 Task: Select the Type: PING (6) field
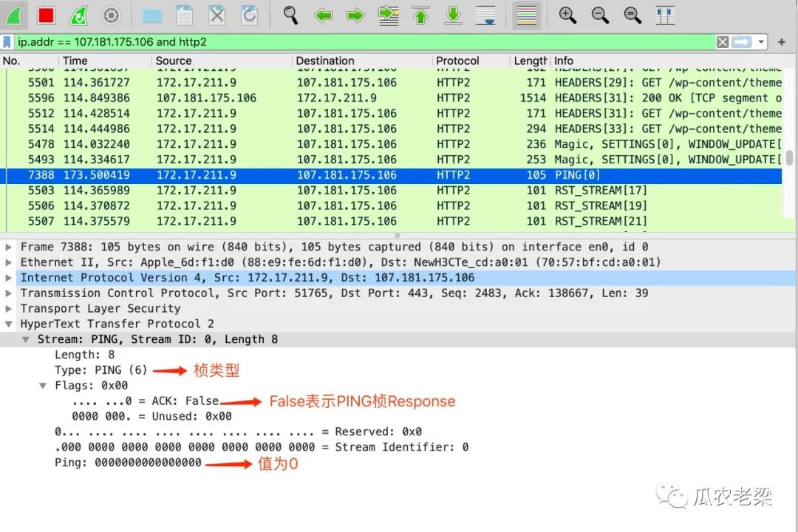point(100,370)
